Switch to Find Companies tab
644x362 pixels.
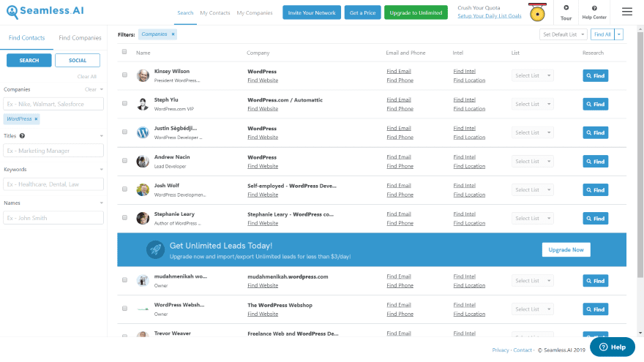pyautogui.click(x=80, y=38)
